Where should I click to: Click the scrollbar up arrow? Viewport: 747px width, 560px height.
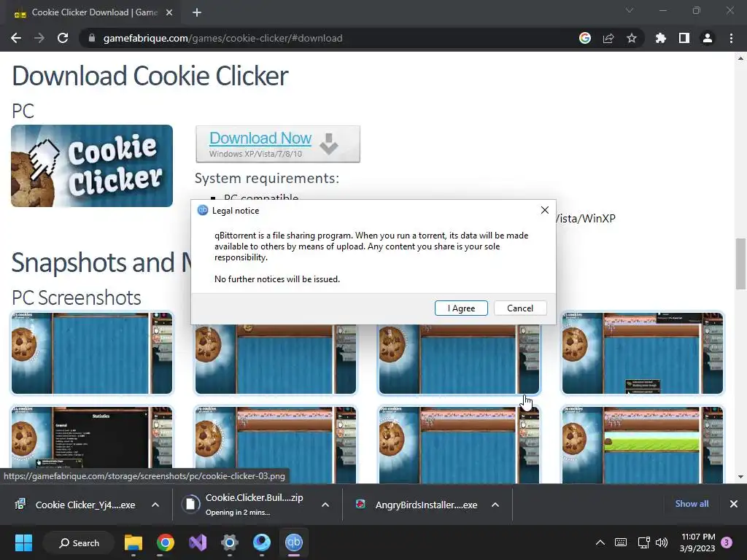tap(740, 58)
